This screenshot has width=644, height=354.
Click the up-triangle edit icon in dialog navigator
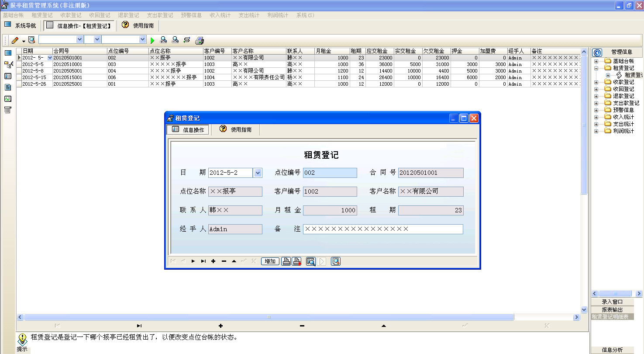point(234,261)
